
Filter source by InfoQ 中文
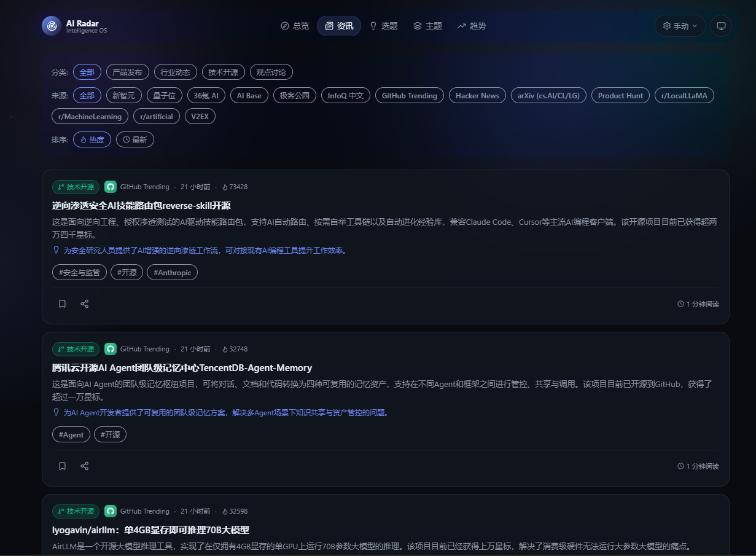[x=346, y=95]
